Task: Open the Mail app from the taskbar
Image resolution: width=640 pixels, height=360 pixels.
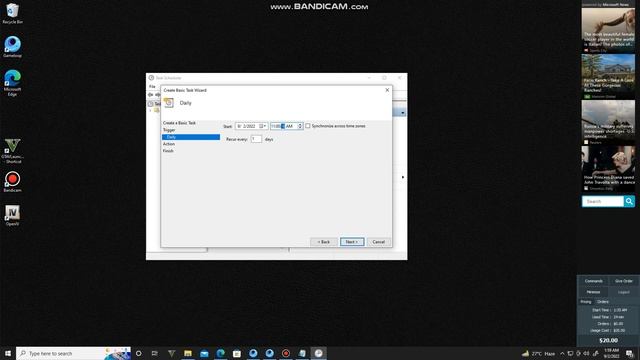Action: (x=204, y=353)
